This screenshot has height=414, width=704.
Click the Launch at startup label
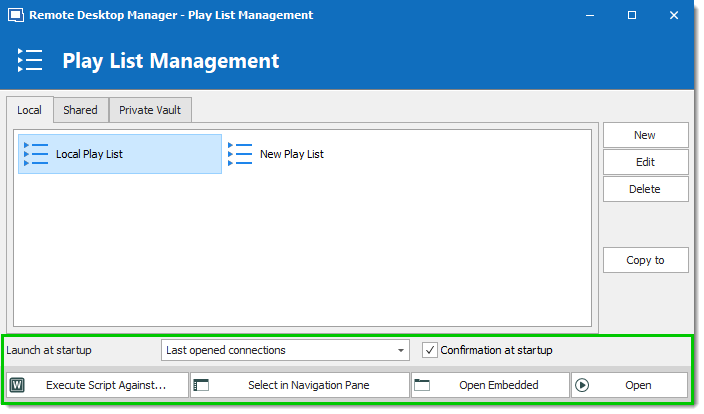click(49, 350)
